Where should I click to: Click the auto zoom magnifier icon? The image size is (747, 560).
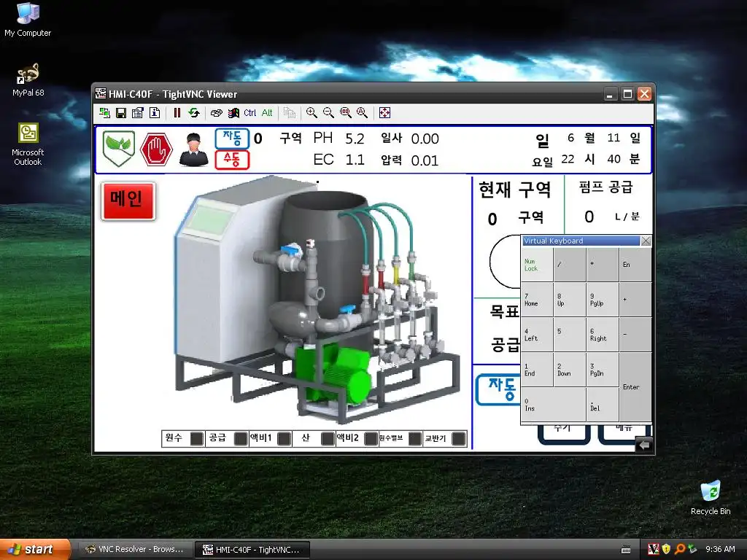click(x=362, y=113)
